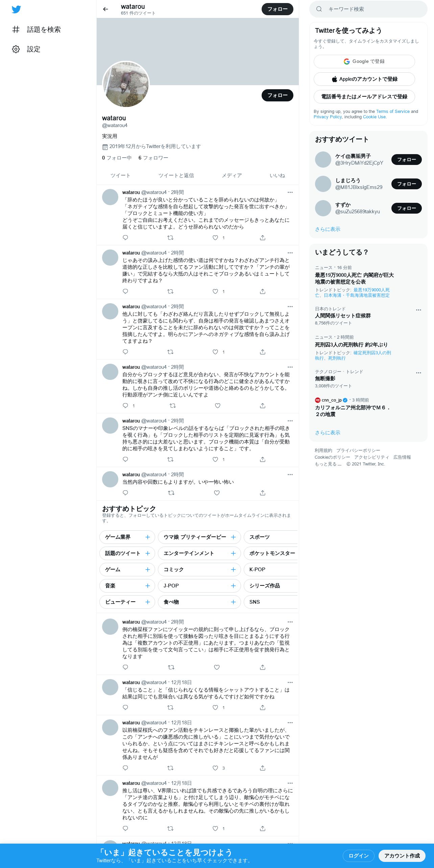Share the 辞めたほうが良い tweet
Viewport: 434px width, 868px height.
pyautogui.click(x=263, y=238)
